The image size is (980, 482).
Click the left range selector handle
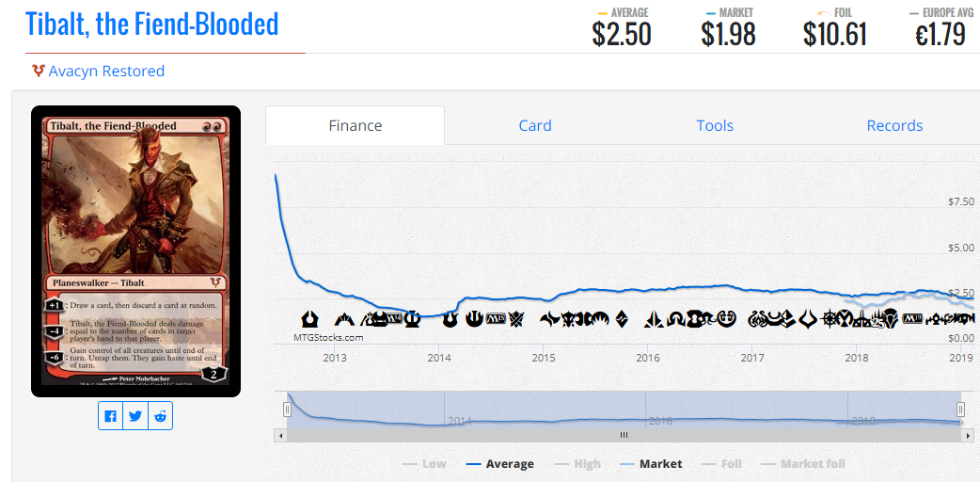288,410
